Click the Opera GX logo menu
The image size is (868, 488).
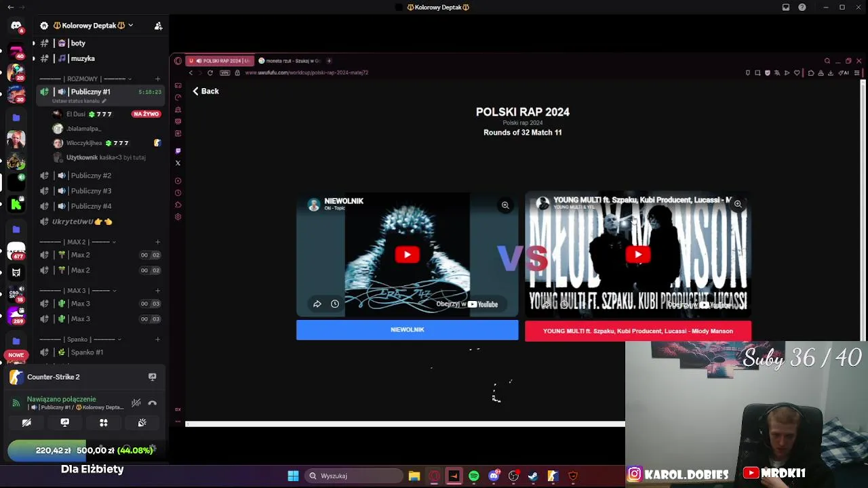click(x=178, y=61)
